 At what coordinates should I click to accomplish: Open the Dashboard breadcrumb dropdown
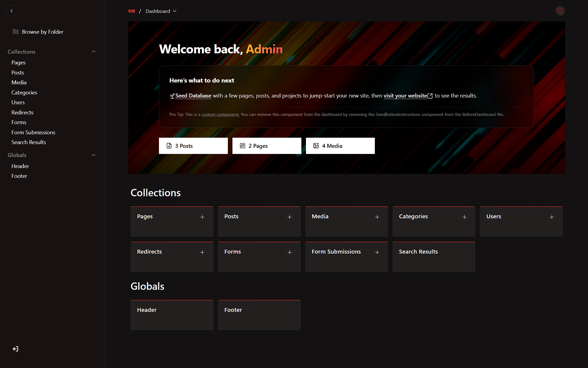pos(175,11)
